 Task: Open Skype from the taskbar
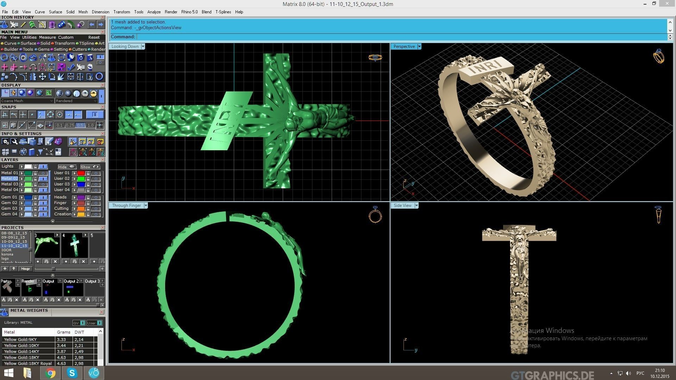click(72, 373)
